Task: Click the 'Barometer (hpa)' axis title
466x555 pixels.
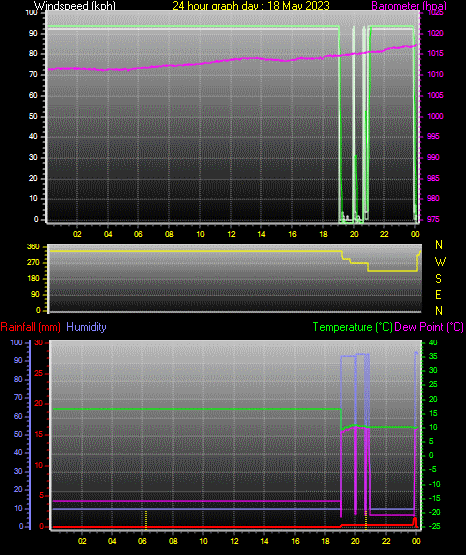Action: point(409,6)
